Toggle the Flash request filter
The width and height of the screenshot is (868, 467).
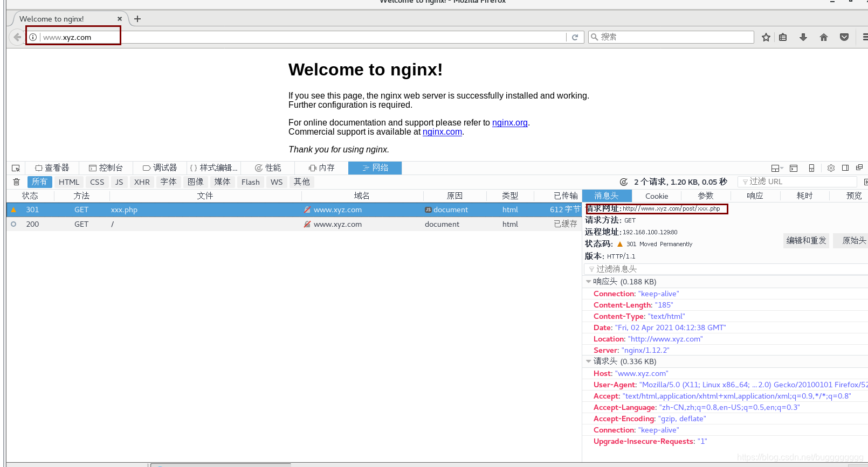click(250, 182)
